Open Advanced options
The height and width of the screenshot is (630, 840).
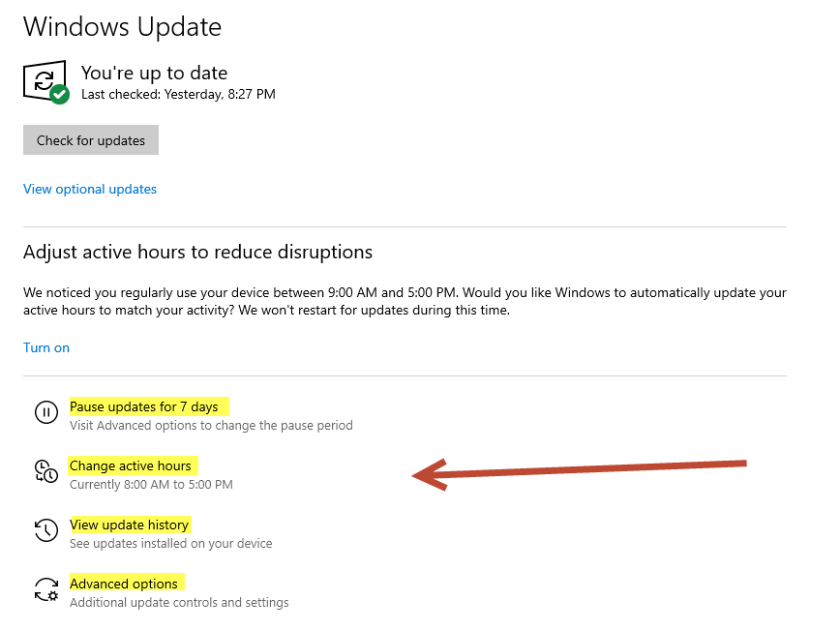(x=124, y=584)
